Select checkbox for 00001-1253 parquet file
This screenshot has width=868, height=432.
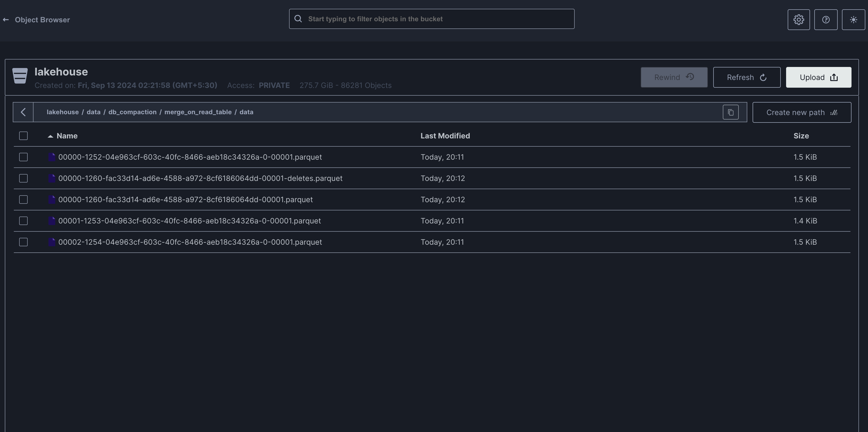tap(23, 221)
